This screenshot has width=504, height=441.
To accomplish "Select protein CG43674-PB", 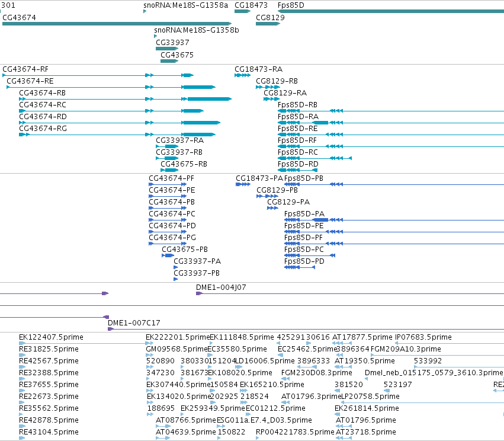I will (x=168, y=208).
